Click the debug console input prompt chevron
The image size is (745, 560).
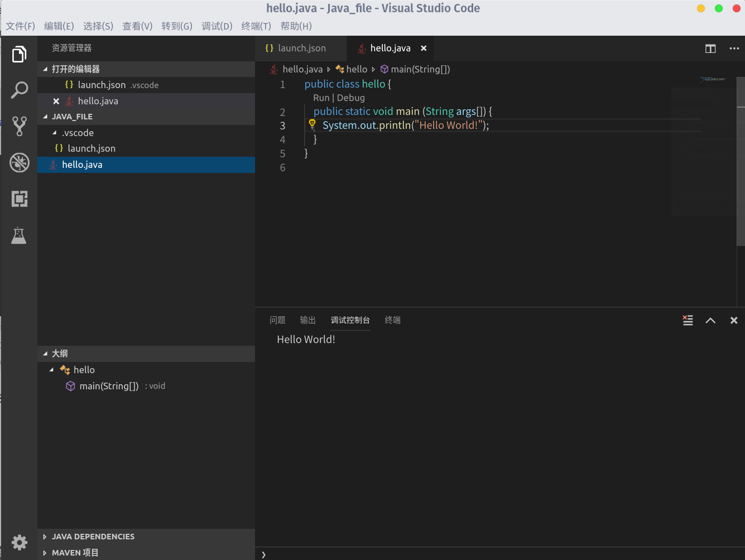coord(263,554)
